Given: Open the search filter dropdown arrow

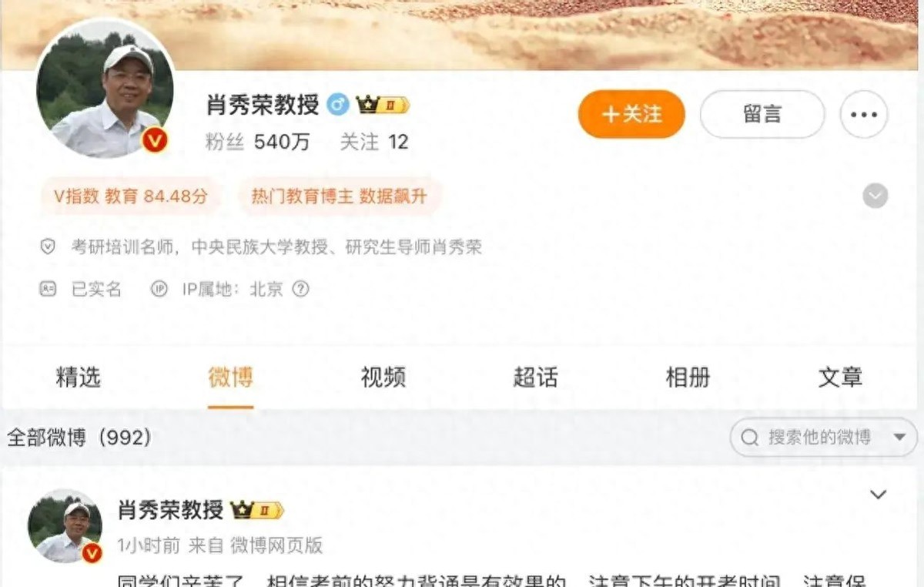Looking at the screenshot, I should (x=899, y=438).
